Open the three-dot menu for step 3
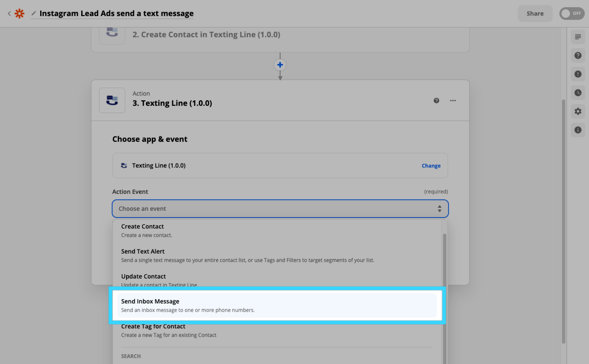Image resolution: width=589 pixels, height=364 pixels. 453,100
